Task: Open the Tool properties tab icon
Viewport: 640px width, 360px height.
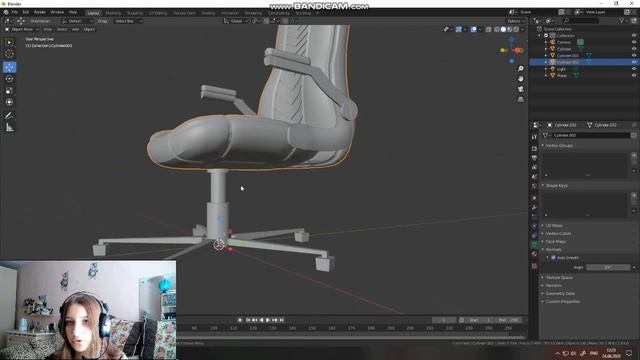Action: [x=534, y=137]
